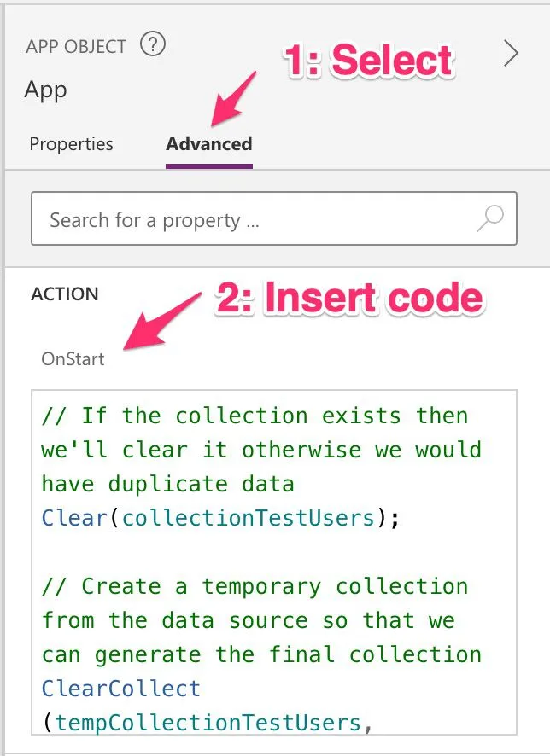Screen dimensions: 550x756
Task: Select the OnStart property label
Action: coord(73,359)
